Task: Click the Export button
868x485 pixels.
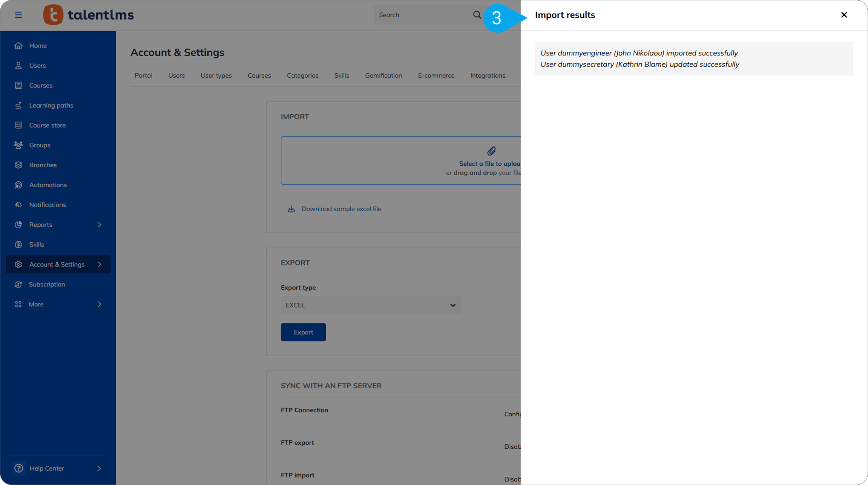Action: click(303, 332)
